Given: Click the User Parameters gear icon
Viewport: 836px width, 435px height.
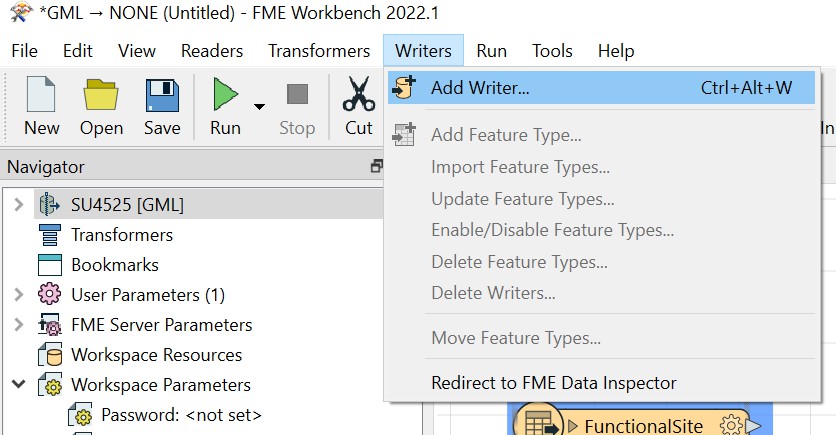Looking at the screenshot, I should [50, 294].
